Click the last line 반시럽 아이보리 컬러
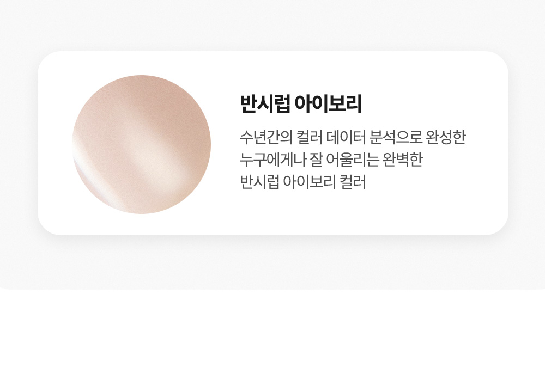The height and width of the screenshot is (392, 545). coord(302,182)
